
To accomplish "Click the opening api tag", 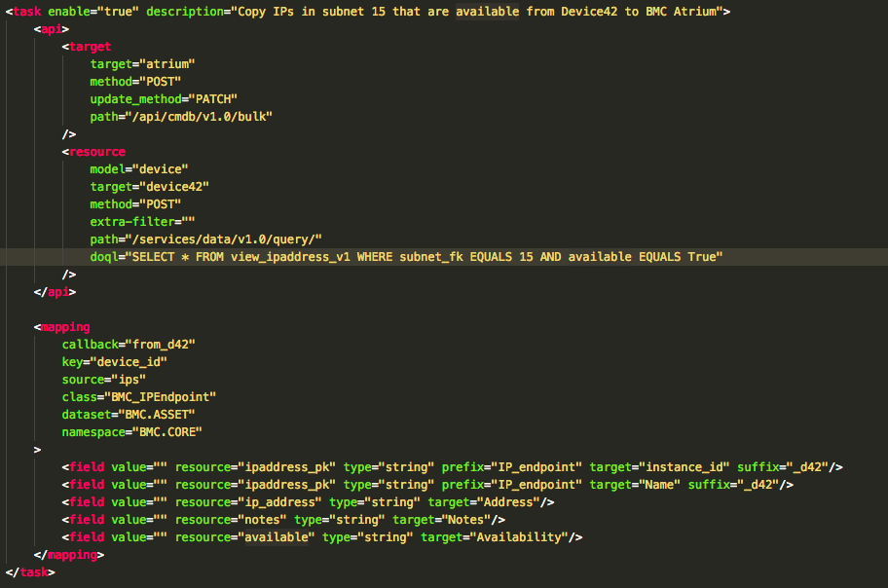I will coord(51,29).
